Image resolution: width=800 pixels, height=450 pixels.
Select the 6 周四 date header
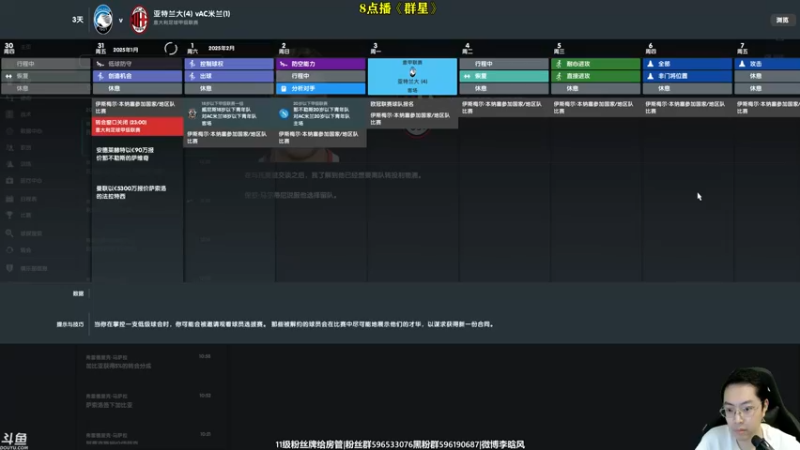[x=651, y=48]
